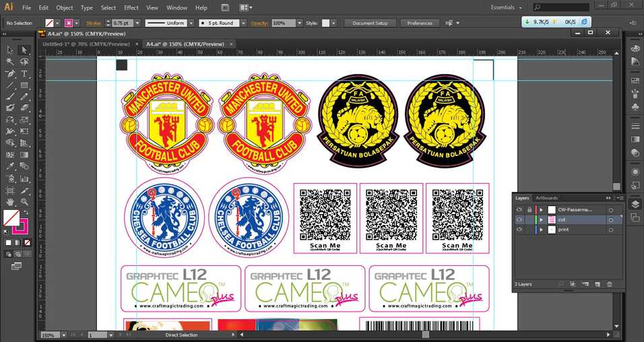This screenshot has width=644, height=342.
Task: Hide the cut layer with its eye icon
Action: 519,219
